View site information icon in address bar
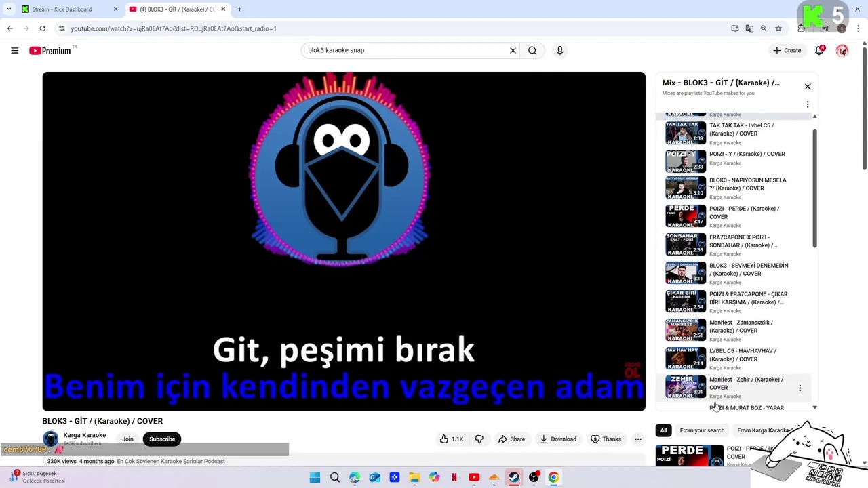Viewport: 868px width, 488px height. pos(62,28)
